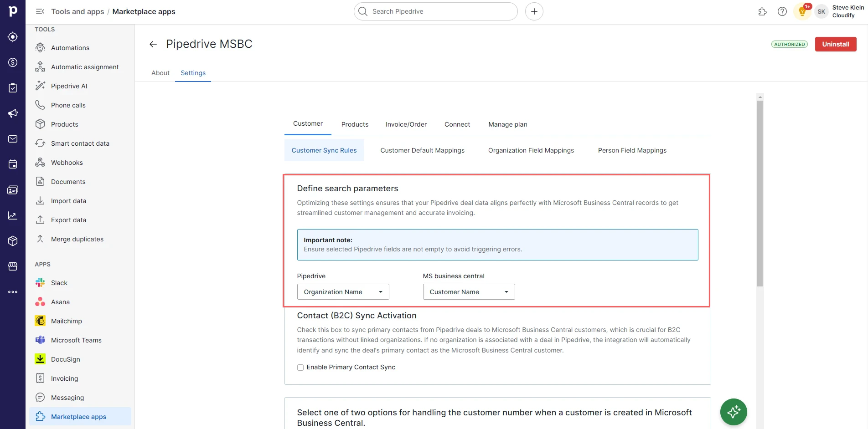Open the SK user avatar menu
This screenshot has height=429, width=868.
(821, 12)
